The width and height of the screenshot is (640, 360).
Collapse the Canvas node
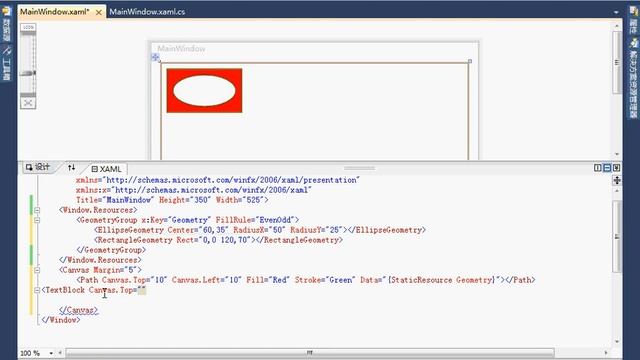click(37, 270)
